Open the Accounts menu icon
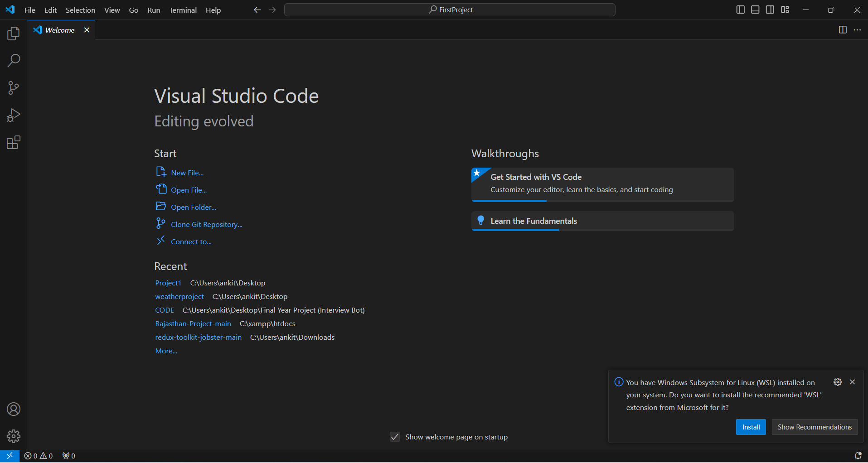868x463 pixels. tap(14, 410)
